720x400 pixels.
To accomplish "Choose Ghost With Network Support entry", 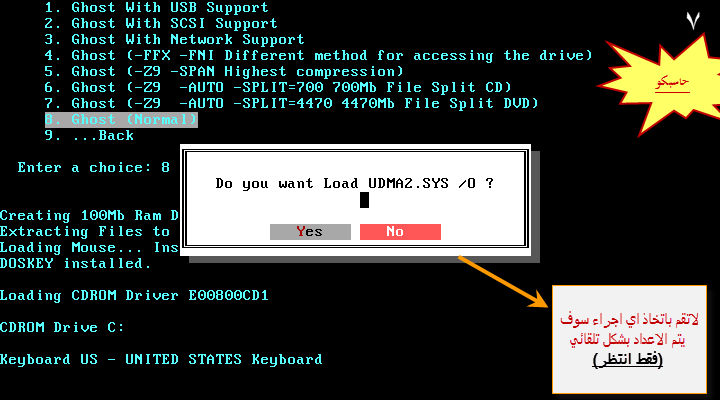I will pos(174,39).
